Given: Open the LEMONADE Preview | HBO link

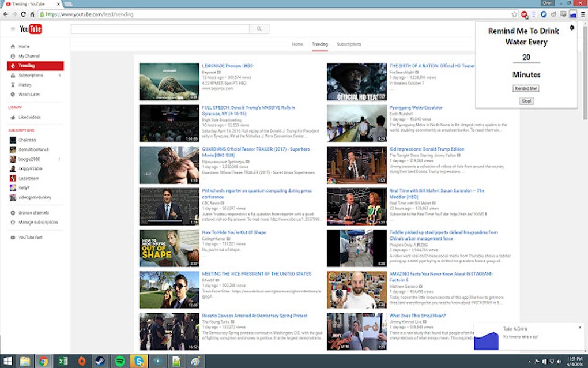Looking at the screenshot, I should pos(227,66).
